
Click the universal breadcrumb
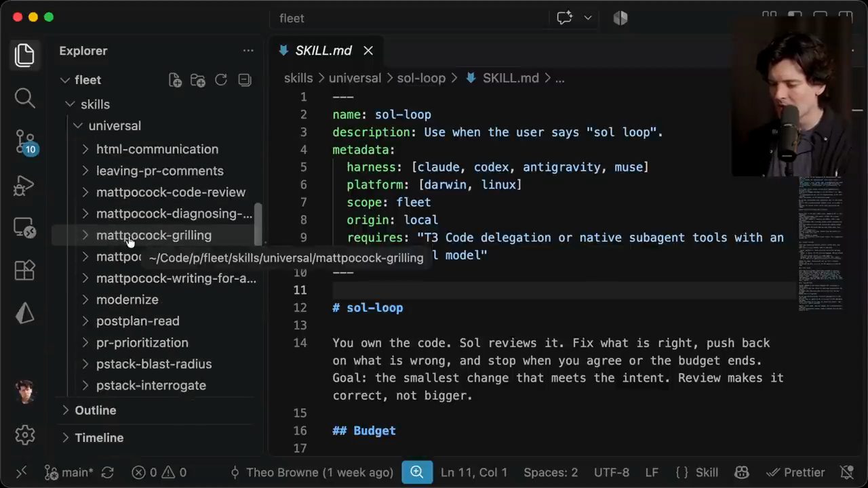coord(355,78)
